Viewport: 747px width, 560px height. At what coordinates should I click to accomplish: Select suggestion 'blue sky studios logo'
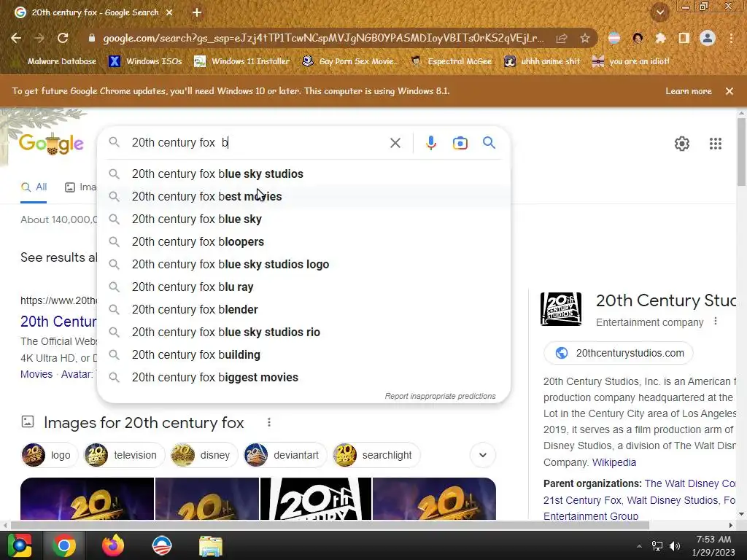pos(303,264)
